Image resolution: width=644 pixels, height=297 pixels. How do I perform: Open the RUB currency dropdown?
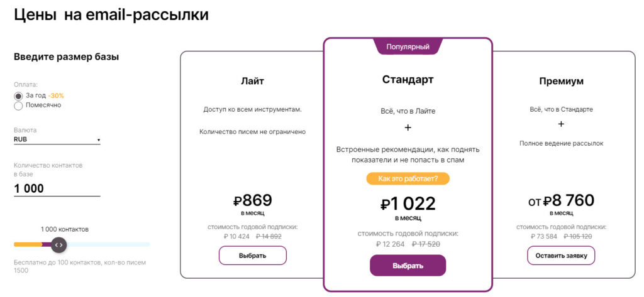(57, 139)
